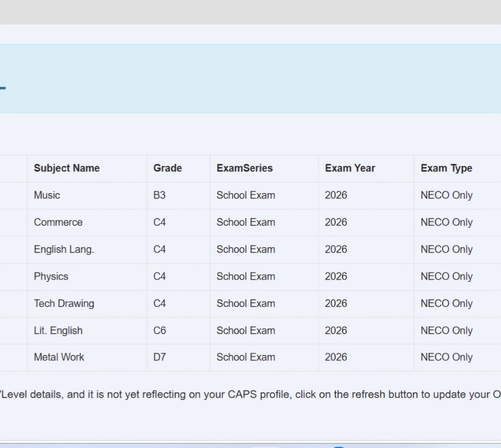Click School Exam in the Metal Work row
Viewport: 501px width, 448px height.
pyautogui.click(x=245, y=357)
